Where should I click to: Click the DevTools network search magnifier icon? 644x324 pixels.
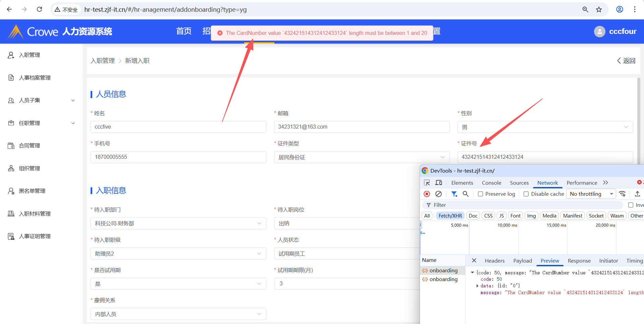click(466, 194)
